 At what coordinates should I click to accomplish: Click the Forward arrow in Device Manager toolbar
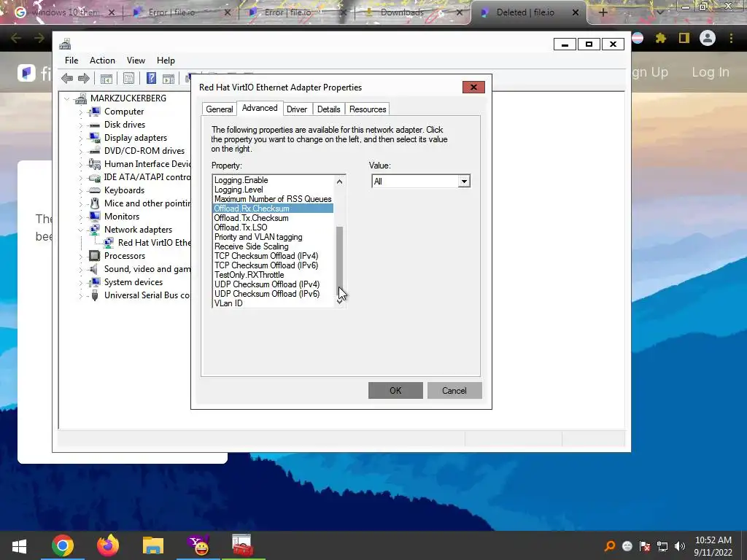point(84,78)
